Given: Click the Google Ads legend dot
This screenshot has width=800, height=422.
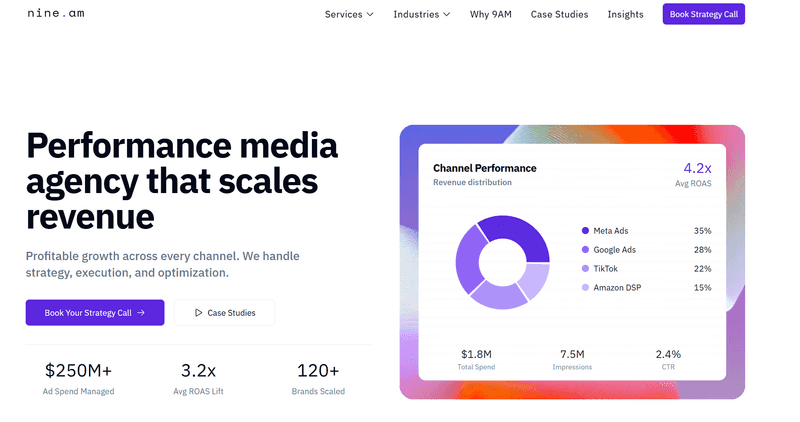Looking at the screenshot, I should pos(585,250).
